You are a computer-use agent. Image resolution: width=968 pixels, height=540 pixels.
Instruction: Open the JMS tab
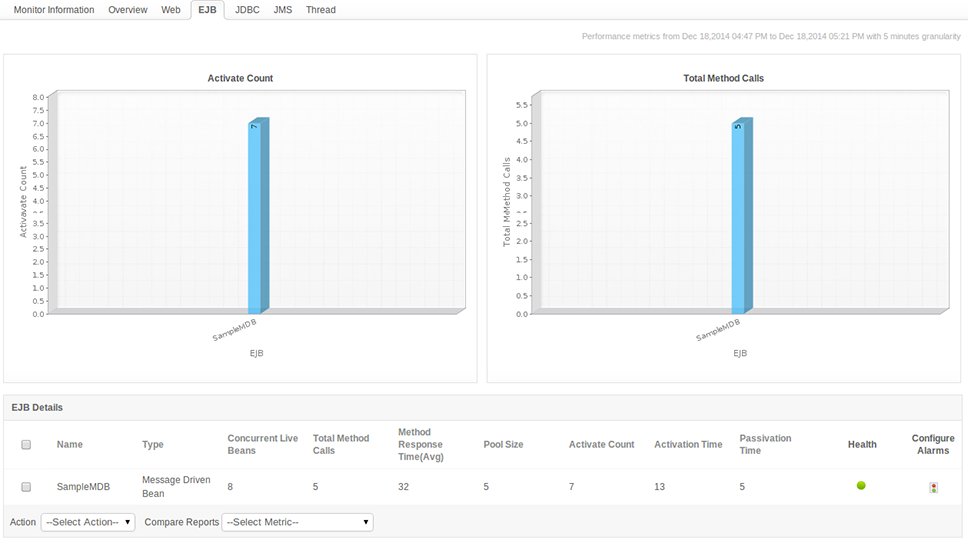click(x=283, y=10)
